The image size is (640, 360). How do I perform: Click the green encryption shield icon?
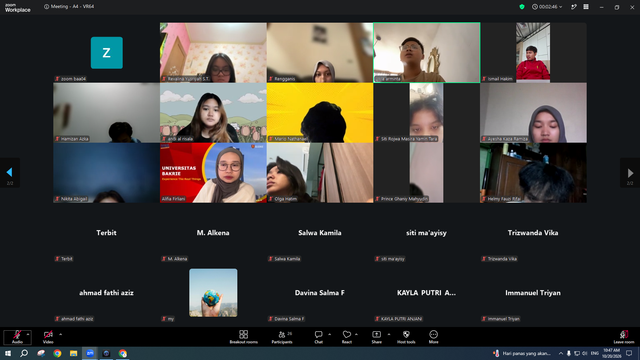[522, 7]
